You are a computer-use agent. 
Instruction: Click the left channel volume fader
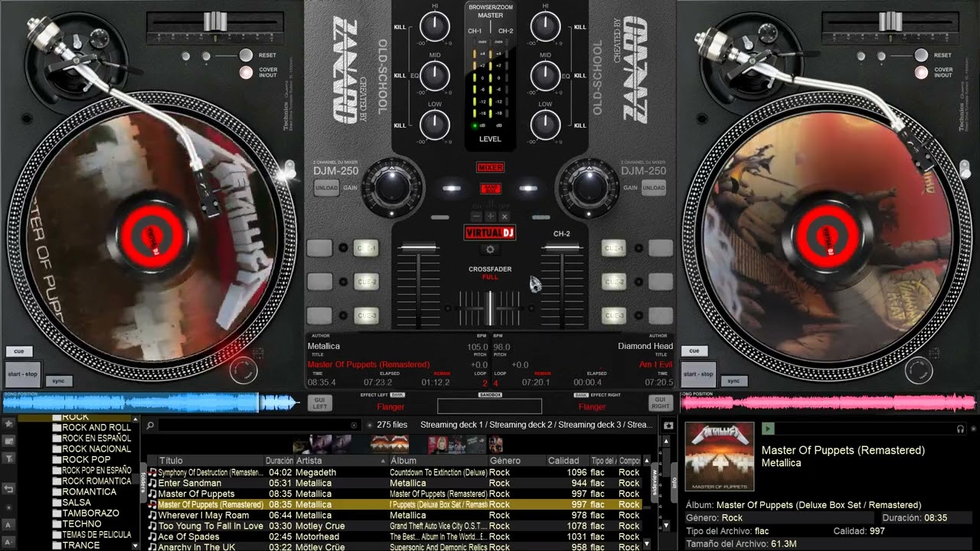tap(417, 249)
